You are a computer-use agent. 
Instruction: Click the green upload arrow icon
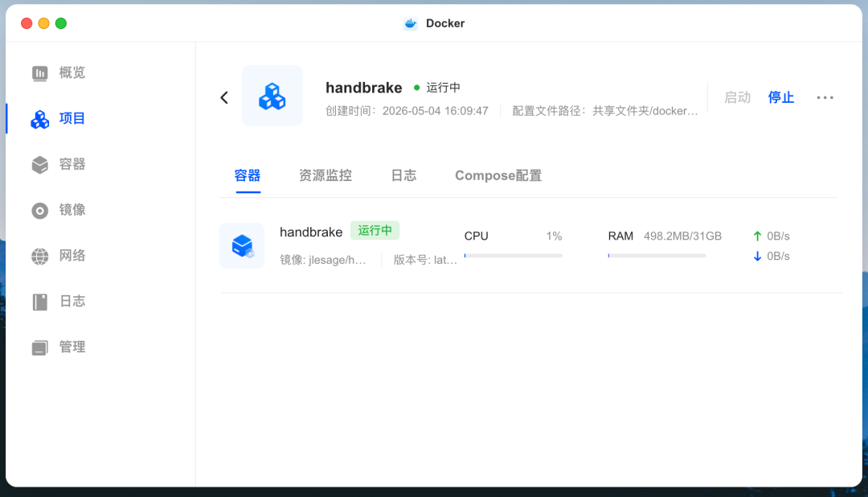757,236
